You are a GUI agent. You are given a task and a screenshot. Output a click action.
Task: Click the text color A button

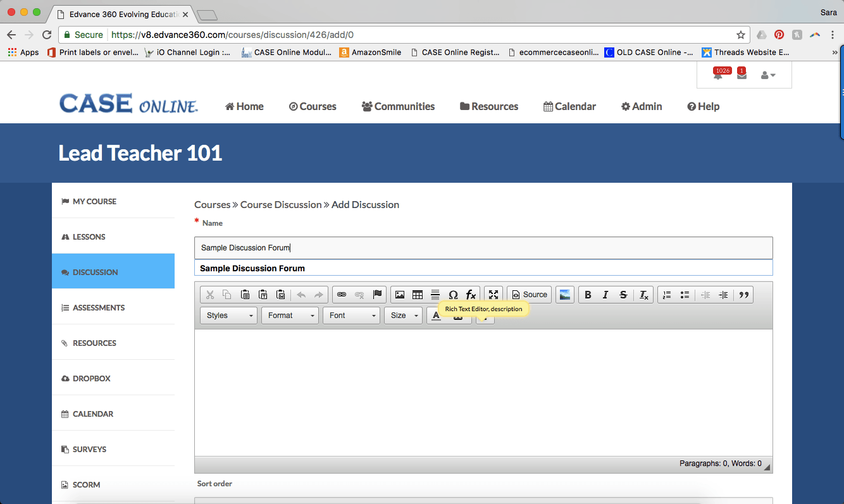pyautogui.click(x=436, y=316)
